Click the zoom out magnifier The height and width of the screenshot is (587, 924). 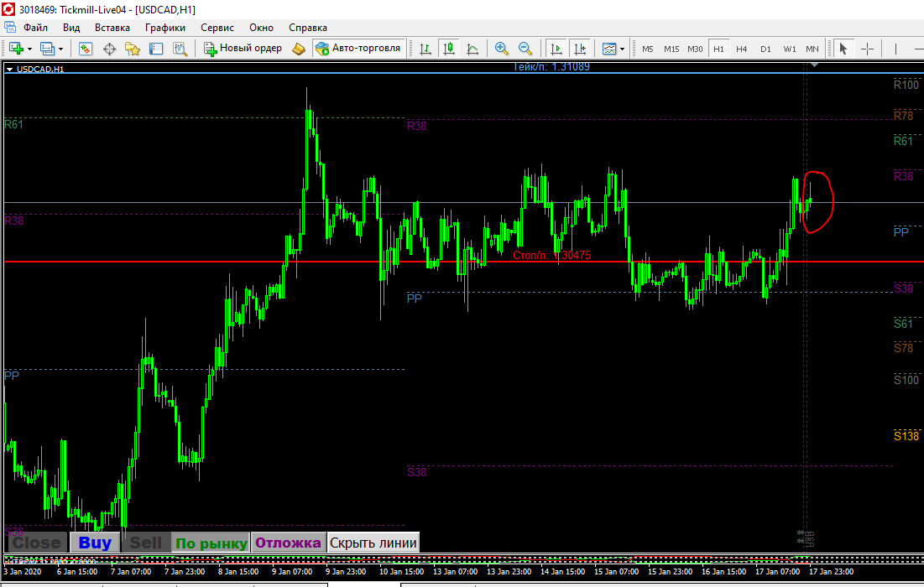[525, 49]
